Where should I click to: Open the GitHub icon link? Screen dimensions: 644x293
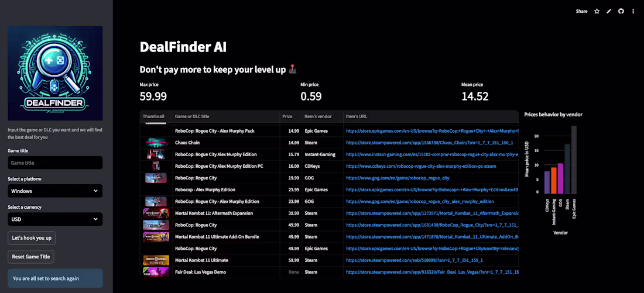pyautogui.click(x=621, y=12)
